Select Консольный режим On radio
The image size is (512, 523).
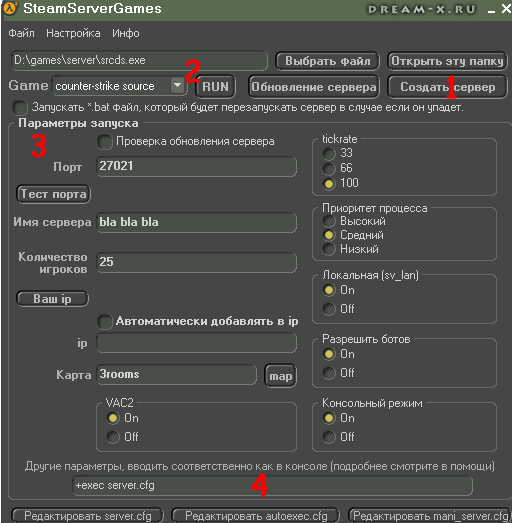[329, 418]
